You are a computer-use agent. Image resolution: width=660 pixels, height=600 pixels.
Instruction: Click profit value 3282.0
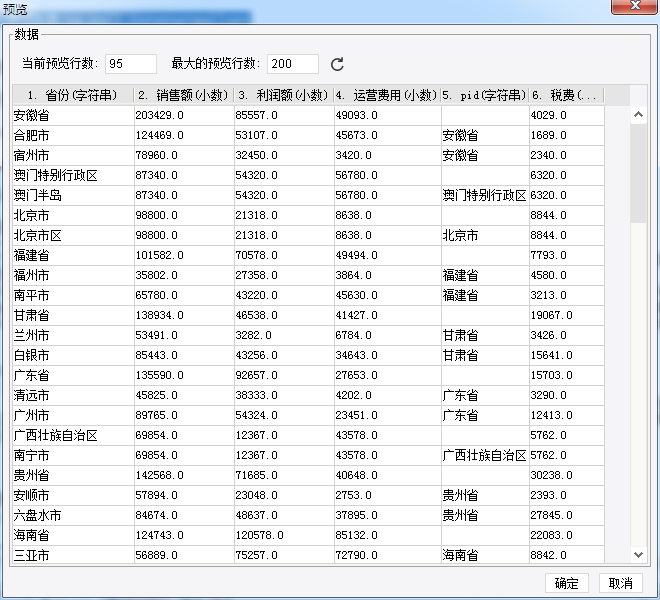pyautogui.click(x=284, y=335)
